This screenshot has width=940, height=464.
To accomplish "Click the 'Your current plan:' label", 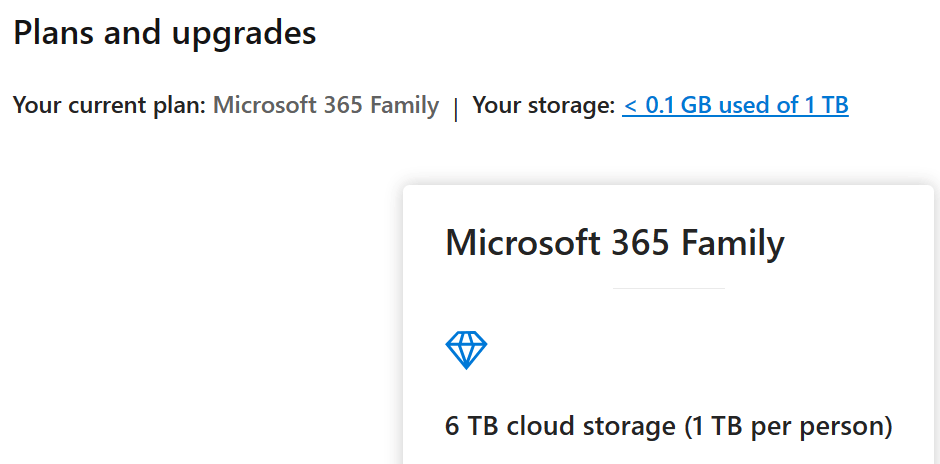I will click(109, 105).
